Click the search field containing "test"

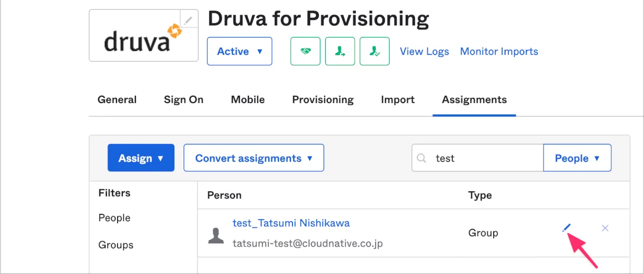pos(483,158)
